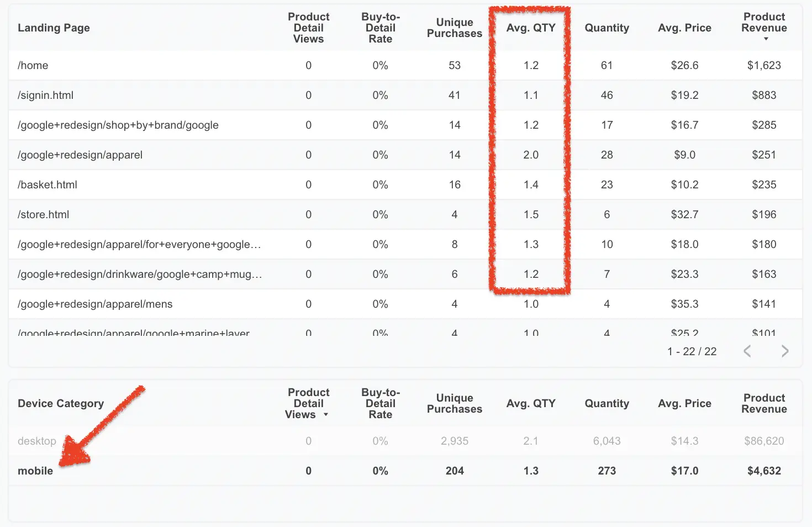Click the $4,632 mobile revenue value
812x527 pixels.
tap(764, 471)
